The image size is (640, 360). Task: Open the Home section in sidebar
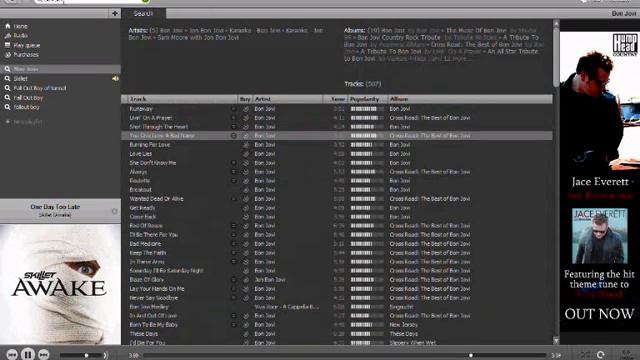coord(20,26)
